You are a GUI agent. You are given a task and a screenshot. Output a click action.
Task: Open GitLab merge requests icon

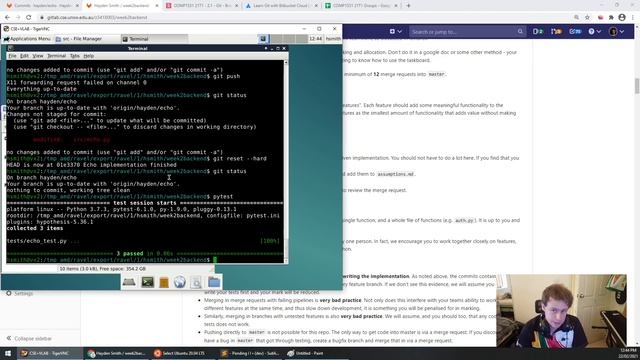[x=556, y=31]
